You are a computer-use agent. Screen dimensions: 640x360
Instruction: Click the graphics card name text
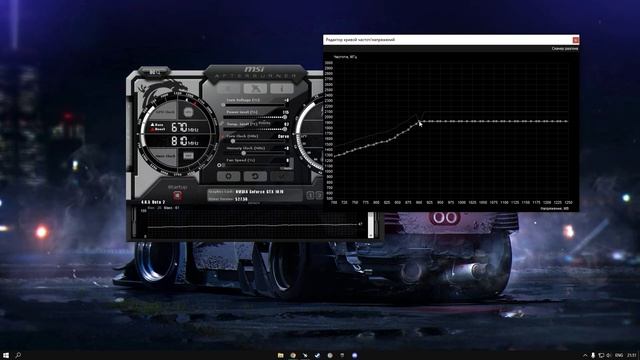(260, 191)
